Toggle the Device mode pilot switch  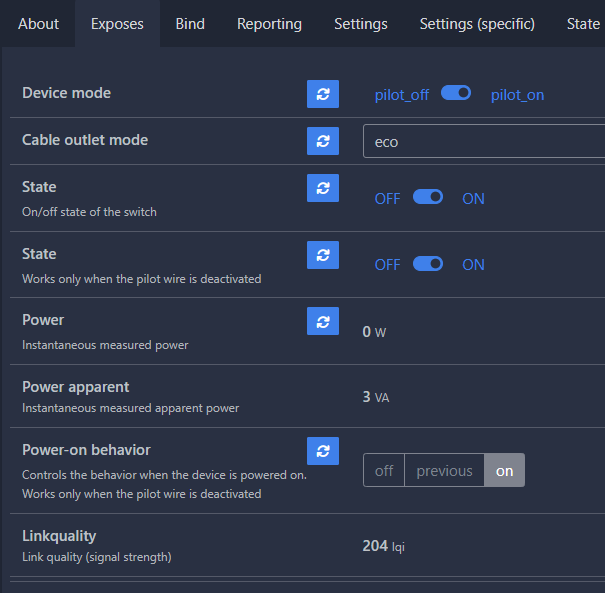point(456,93)
